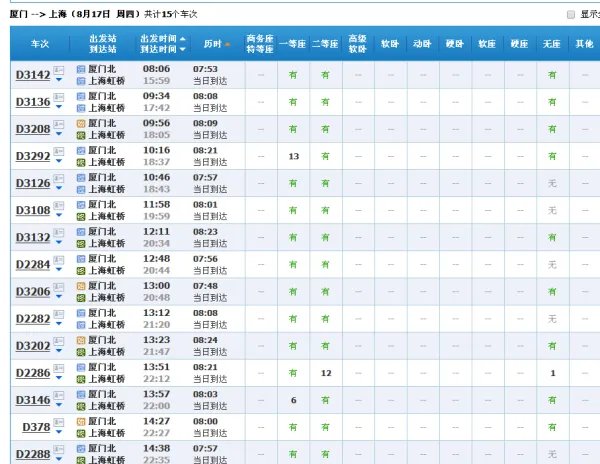Click the info card icon beside train D3108
Viewport: 600px width, 464px height.
pos(59,205)
